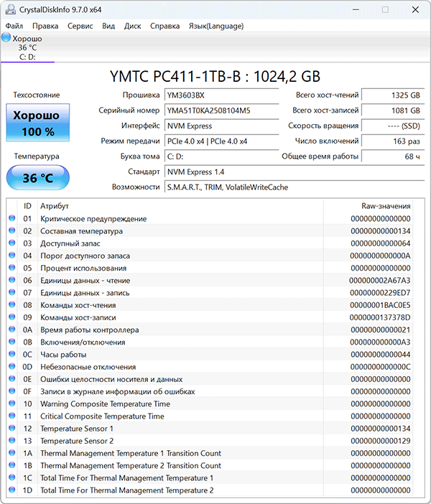Click status orb of attribute 0E row
Image resolution: width=431 pixels, height=504 pixels.
[12, 378]
